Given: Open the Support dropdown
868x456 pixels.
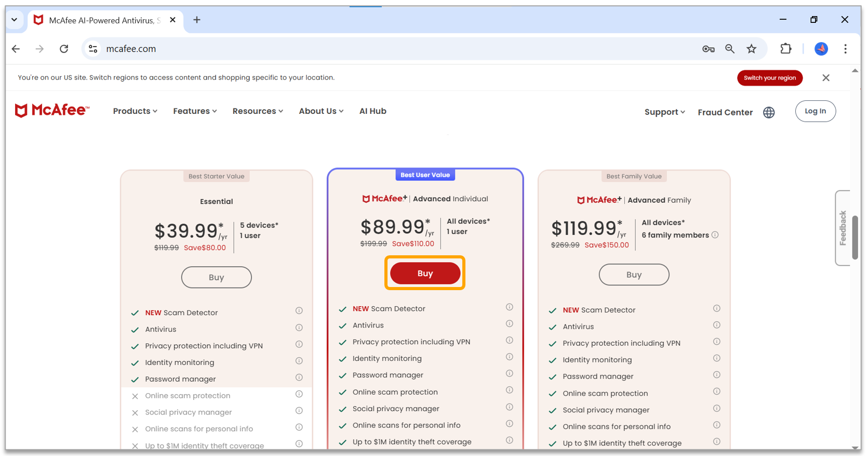Looking at the screenshot, I should point(664,112).
